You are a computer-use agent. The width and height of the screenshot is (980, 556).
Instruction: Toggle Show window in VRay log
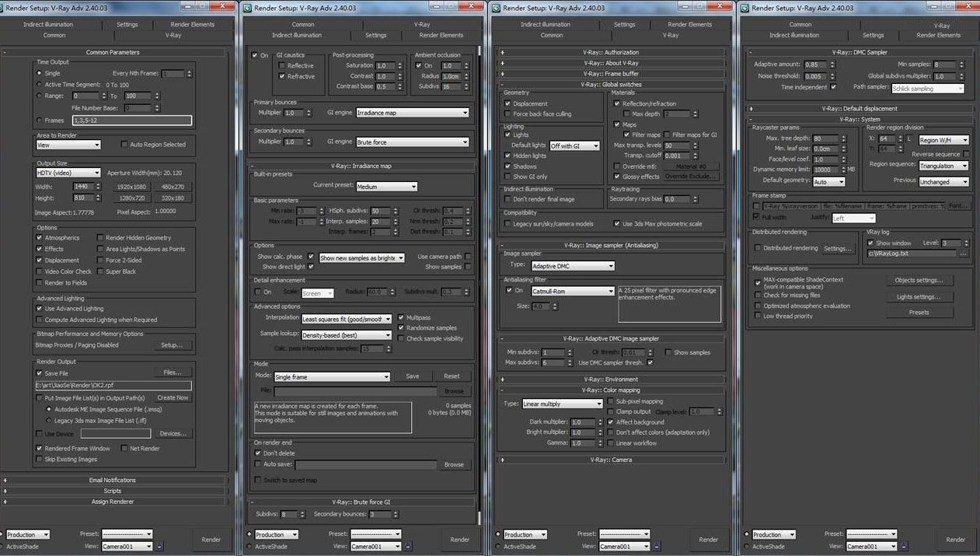point(870,243)
